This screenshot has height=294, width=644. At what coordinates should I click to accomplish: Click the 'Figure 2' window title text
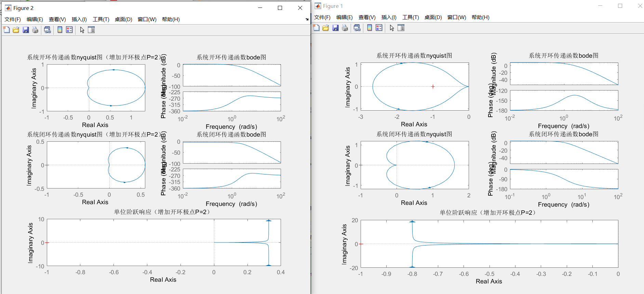[x=24, y=8]
